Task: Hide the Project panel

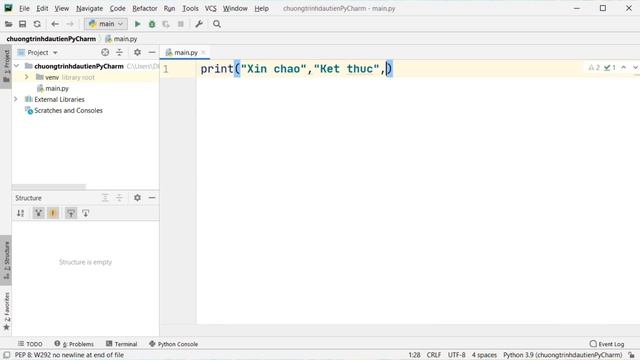Action: pos(152,52)
